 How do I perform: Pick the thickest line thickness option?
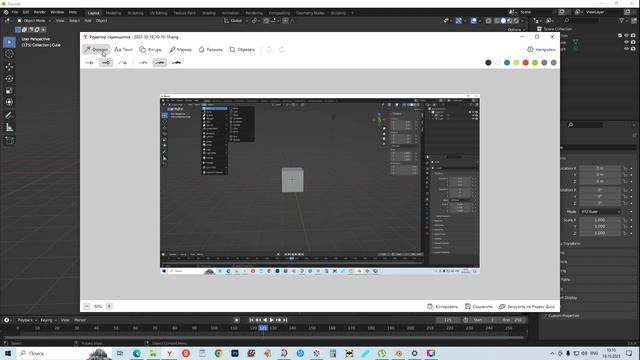(x=177, y=62)
